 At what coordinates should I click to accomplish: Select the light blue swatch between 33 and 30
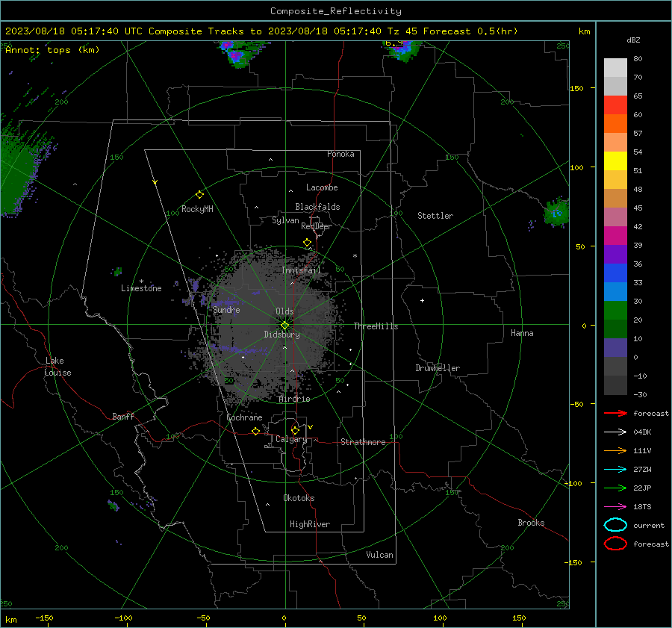[x=615, y=291]
